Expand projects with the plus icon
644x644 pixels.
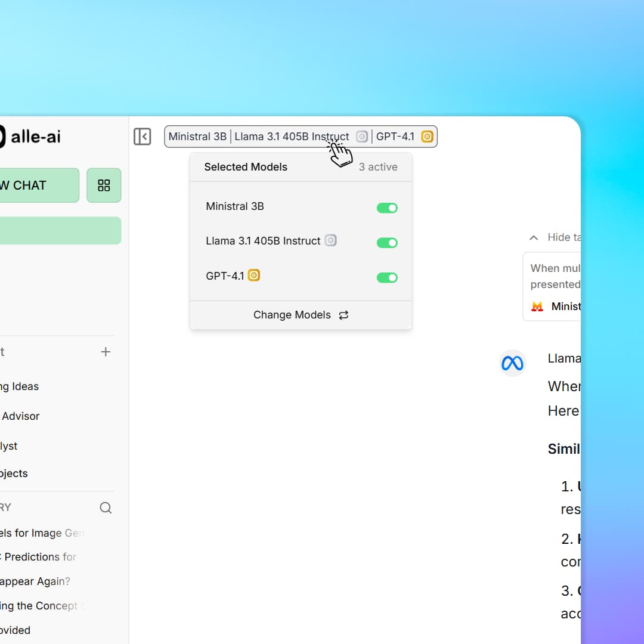click(x=106, y=352)
